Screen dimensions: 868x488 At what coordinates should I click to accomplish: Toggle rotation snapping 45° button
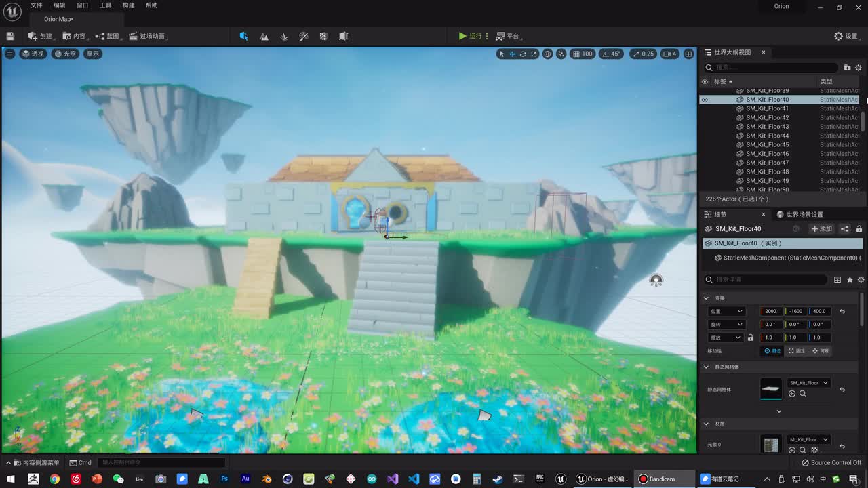[612, 54]
